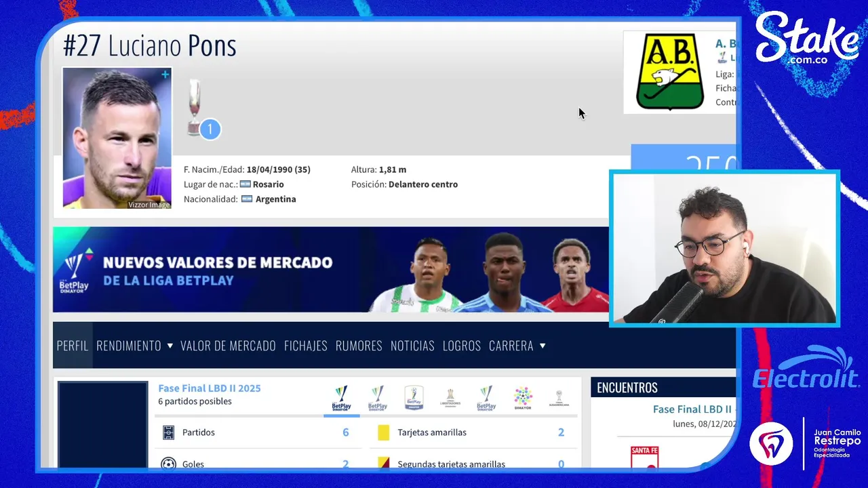Image resolution: width=868 pixels, height=488 pixels.
Task: Open Luciano Pons player photo
Action: [x=117, y=138]
